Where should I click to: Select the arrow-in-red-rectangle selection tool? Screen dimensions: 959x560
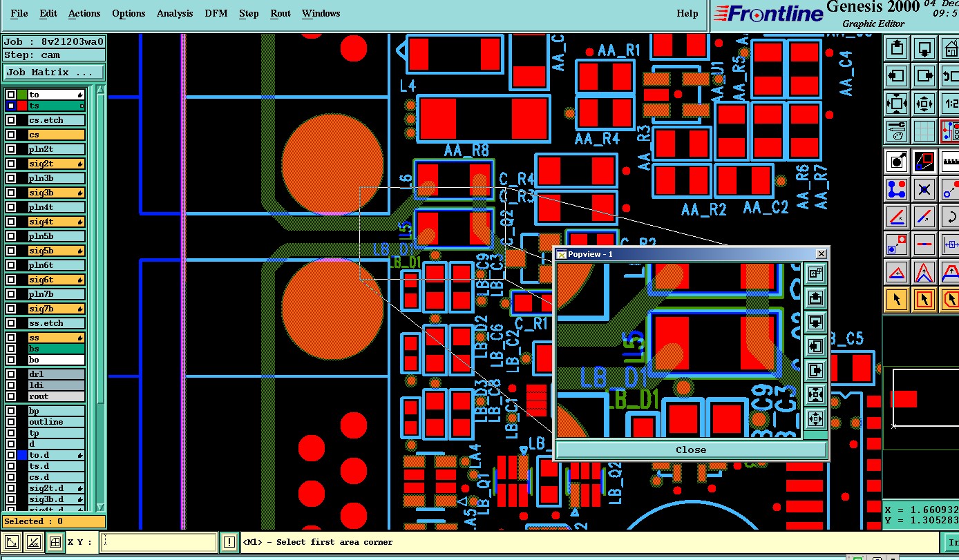[924, 300]
